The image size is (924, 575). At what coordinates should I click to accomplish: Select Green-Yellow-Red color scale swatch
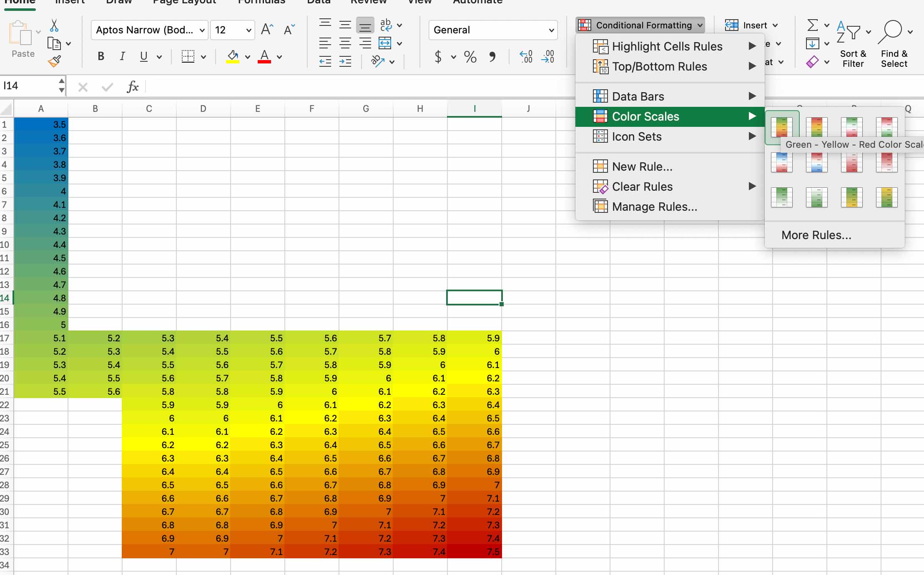pyautogui.click(x=782, y=127)
